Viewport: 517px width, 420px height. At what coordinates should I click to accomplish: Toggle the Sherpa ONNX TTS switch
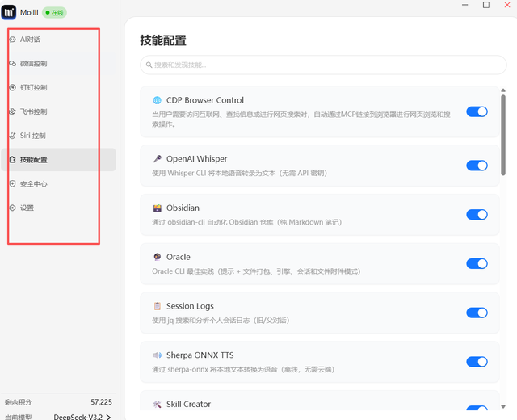(477, 362)
